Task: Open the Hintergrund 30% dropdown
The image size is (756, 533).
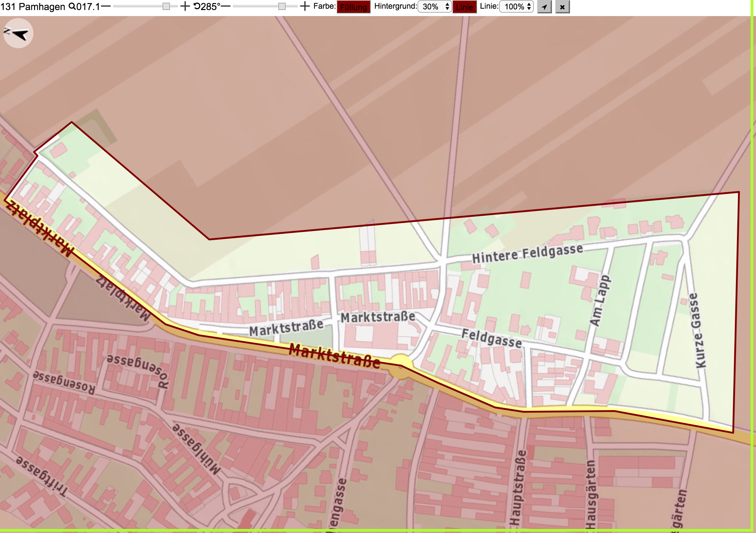Action: [x=435, y=7]
